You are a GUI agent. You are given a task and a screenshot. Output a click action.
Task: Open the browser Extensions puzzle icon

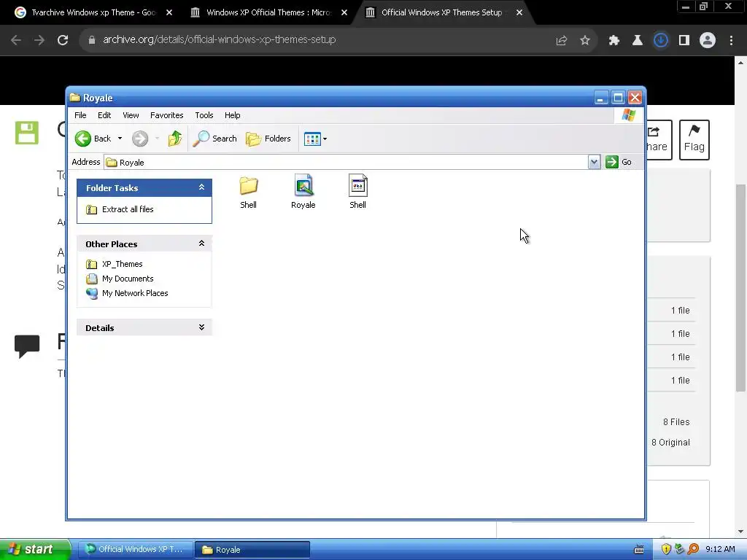[x=614, y=41]
